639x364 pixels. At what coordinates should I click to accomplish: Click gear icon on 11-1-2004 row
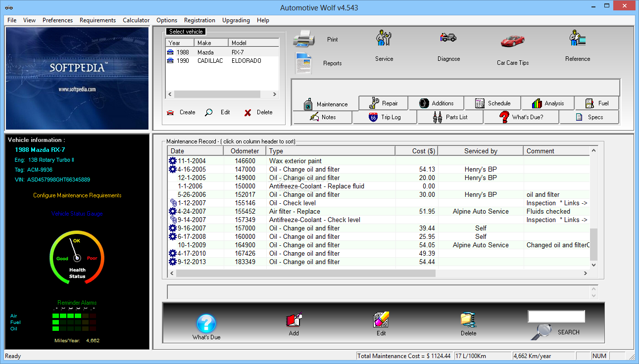[172, 161]
